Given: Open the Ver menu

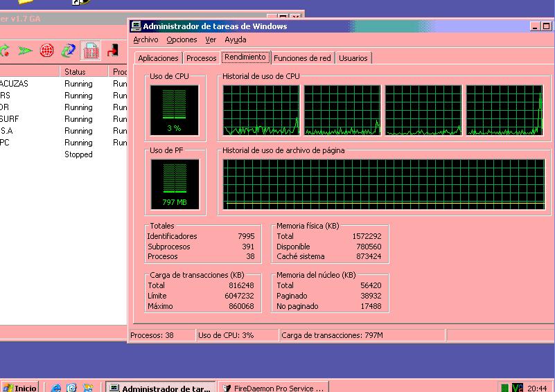Looking at the screenshot, I should 211,39.
